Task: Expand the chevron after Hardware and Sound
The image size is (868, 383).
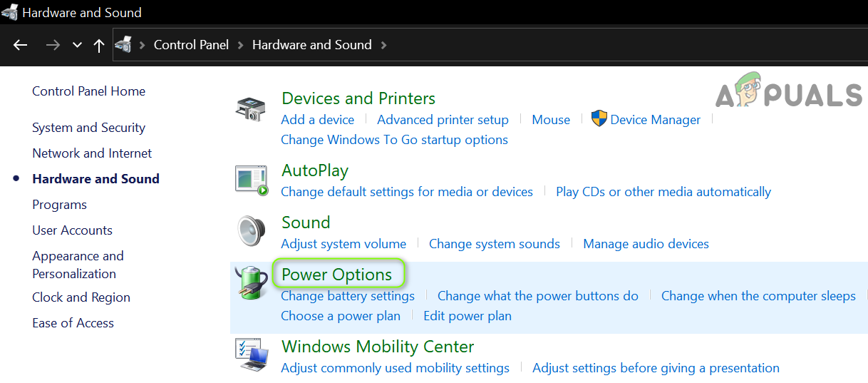Action: tap(384, 45)
